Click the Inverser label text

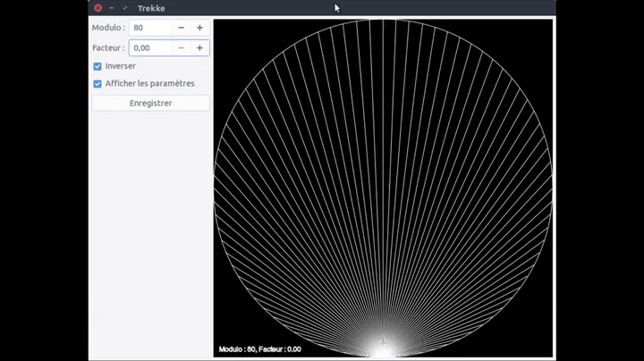(121, 66)
